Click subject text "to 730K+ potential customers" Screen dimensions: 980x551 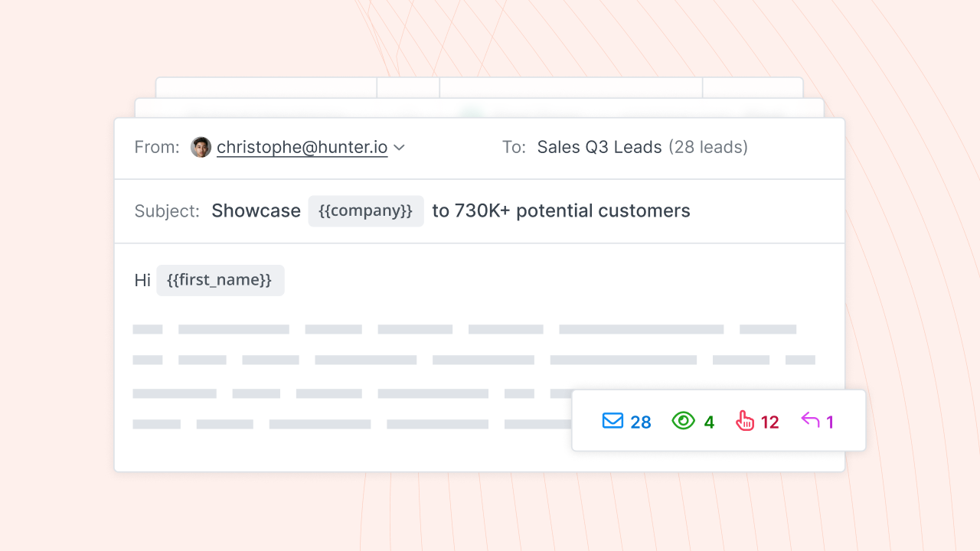click(561, 211)
